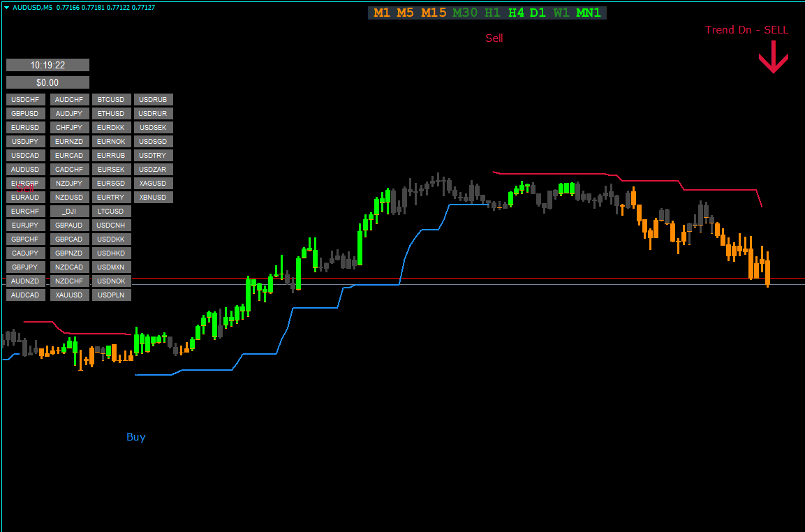Viewport: 805px width, 532px height.
Task: Select the M15 timeframe label
Action: pos(434,13)
